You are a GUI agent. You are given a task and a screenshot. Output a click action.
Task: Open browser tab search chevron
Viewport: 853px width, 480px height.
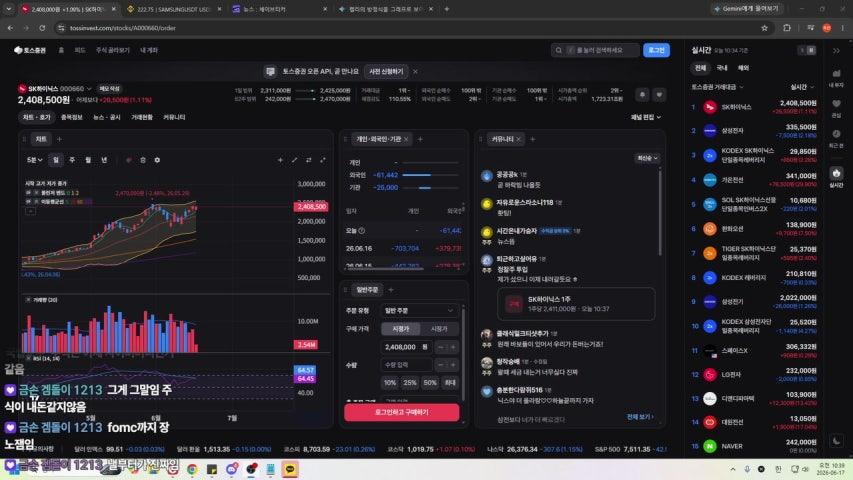coord(9,9)
